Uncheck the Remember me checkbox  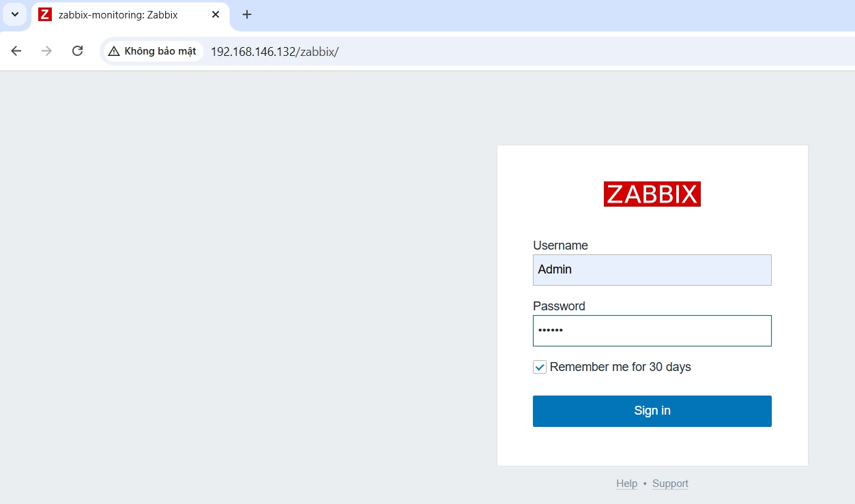coord(540,367)
